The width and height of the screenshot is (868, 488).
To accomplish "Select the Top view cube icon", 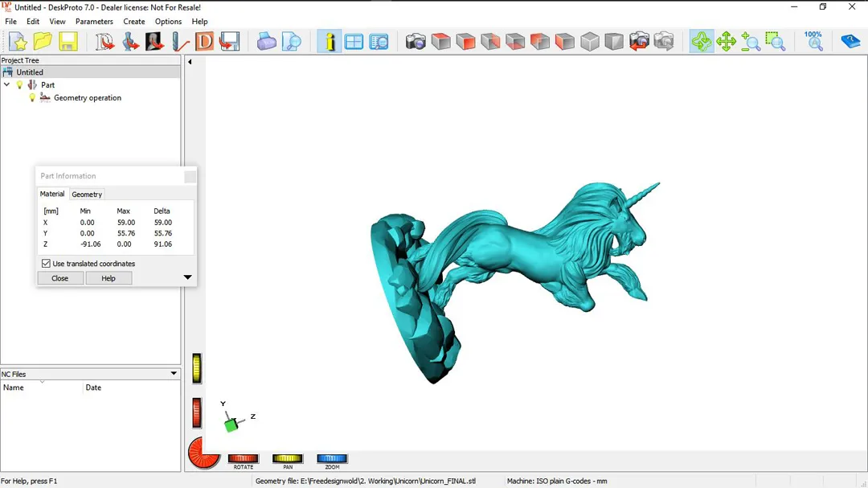I will pyautogui.click(x=440, y=42).
